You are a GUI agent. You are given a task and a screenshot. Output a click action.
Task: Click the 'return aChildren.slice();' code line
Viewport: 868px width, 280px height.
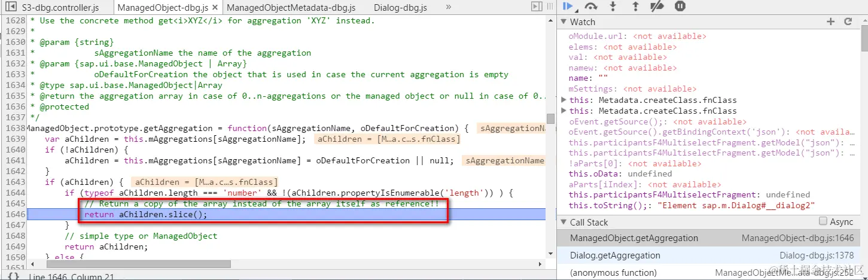click(x=145, y=214)
